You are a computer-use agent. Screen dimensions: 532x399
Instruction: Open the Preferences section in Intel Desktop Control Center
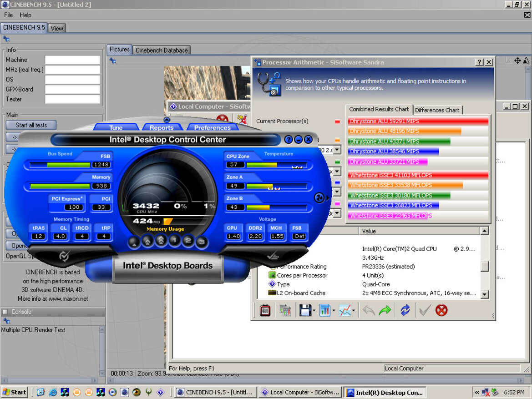pyautogui.click(x=212, y=128)
